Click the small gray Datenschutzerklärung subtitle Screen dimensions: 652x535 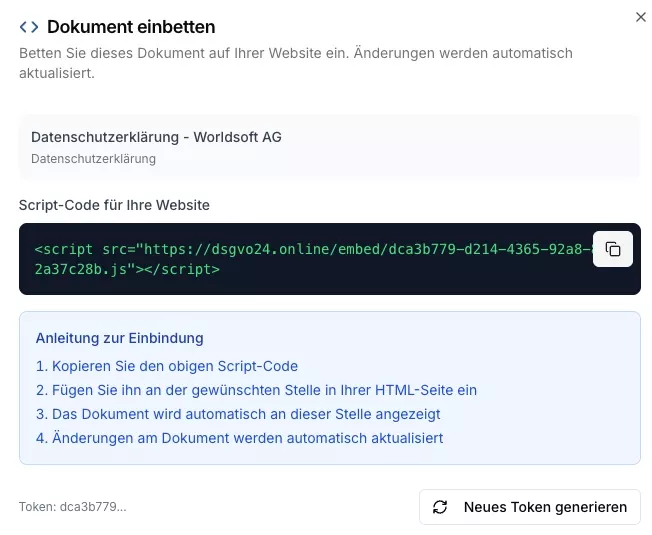click(93, 158)
